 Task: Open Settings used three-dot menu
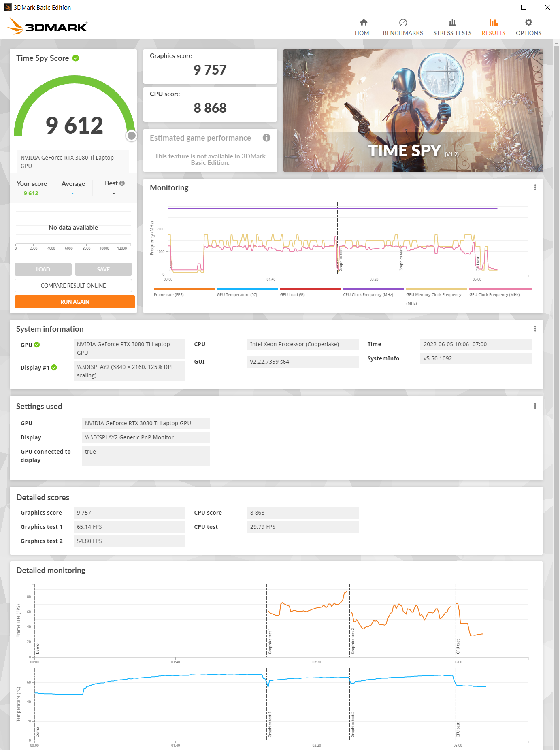535,406
